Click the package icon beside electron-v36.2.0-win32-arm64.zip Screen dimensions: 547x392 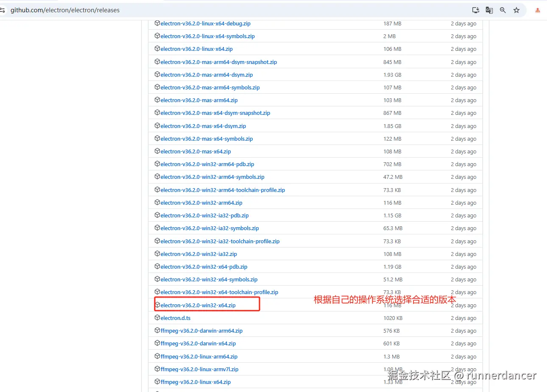[x=157, y=203]
